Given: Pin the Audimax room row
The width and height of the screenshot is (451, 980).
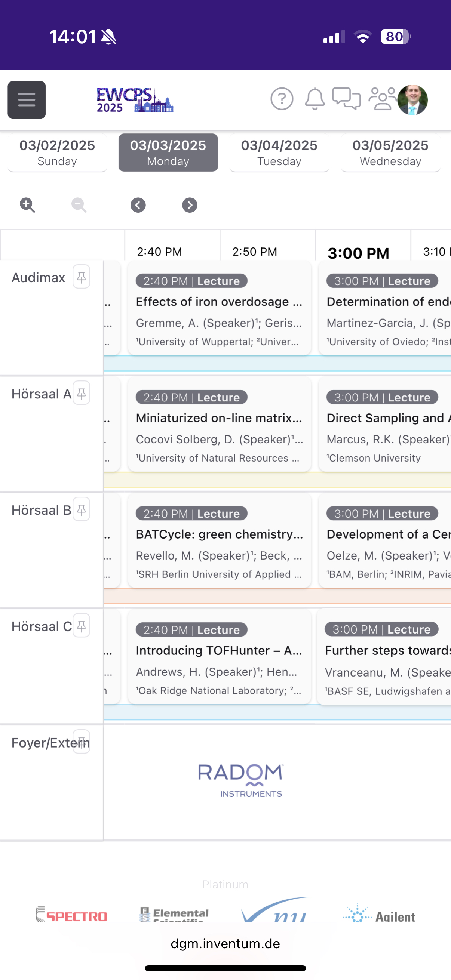Looking at the screenshot, I should (82, 277).
